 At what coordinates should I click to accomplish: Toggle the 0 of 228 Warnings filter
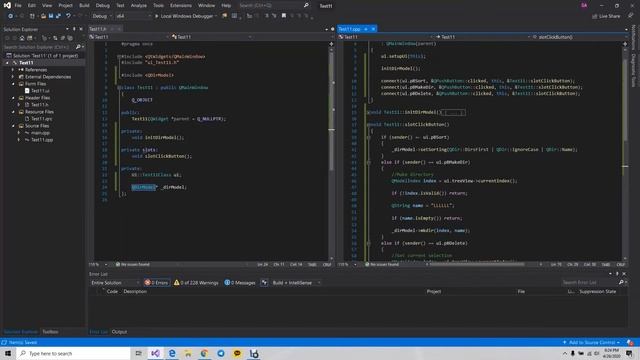196,282
